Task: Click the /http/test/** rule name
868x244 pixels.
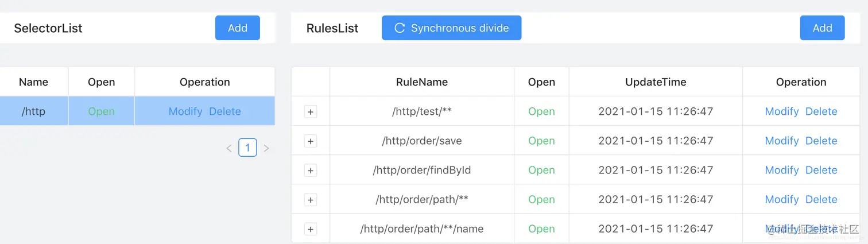Action: click(x=422, y=111)
